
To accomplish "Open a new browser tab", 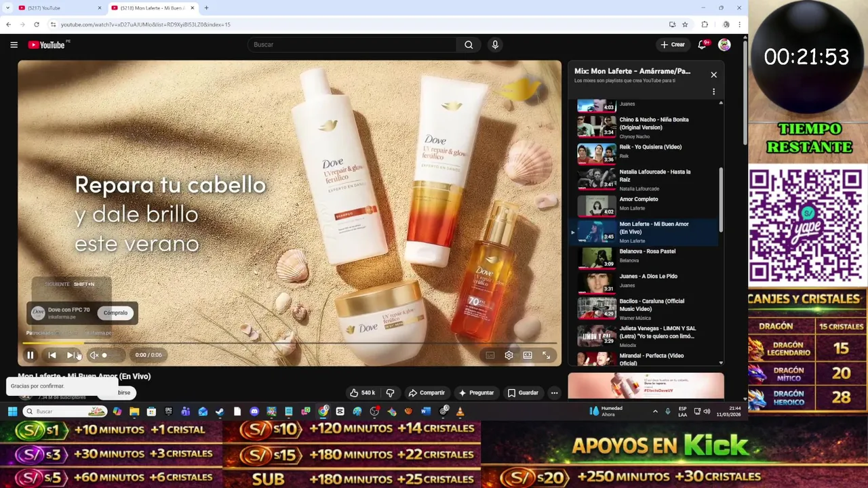I will pos(206,7).
